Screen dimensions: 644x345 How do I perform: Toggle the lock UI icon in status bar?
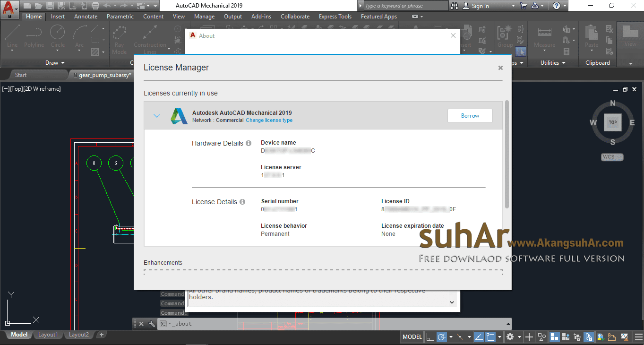coord(589,337)
